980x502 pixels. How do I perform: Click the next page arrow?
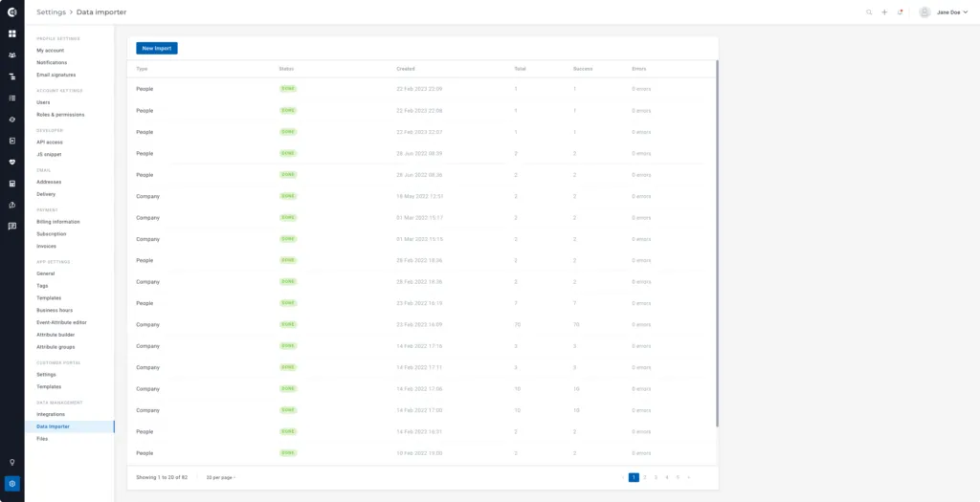(x=689, y=478)
